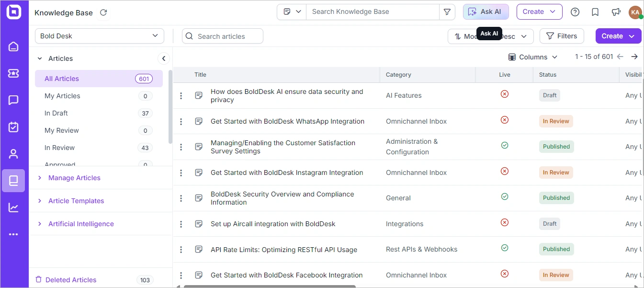Open the search type selector dropdown

[292, 12]
